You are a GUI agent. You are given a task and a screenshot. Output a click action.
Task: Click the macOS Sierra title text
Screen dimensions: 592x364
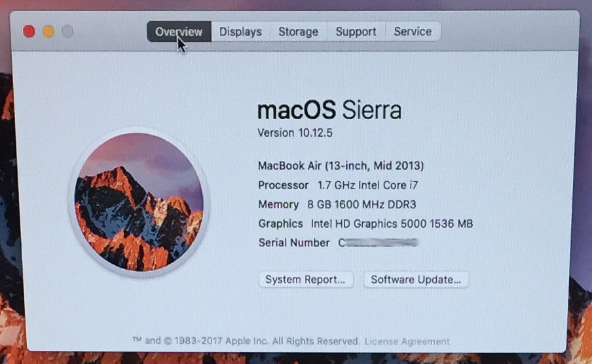329,110
